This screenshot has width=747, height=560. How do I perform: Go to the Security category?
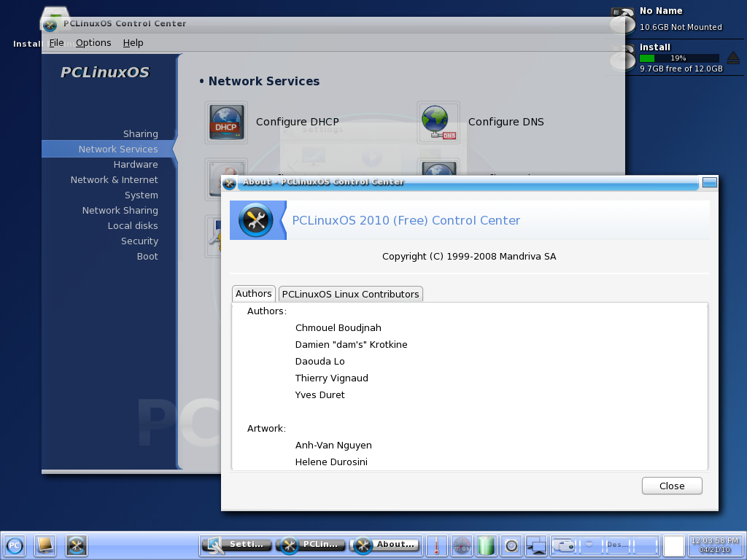point(139,241)
